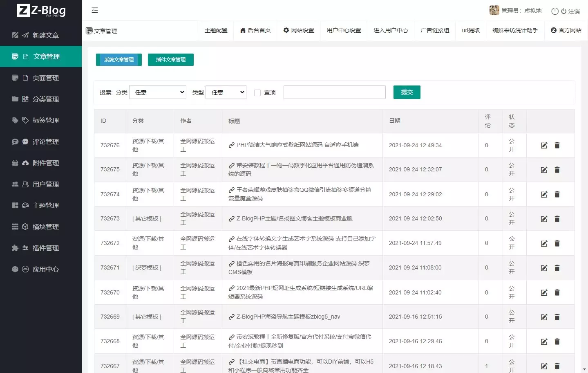Open 用户管理 in sidebar
The width and height of the screenshot is (588, 373).
point(41,184)
